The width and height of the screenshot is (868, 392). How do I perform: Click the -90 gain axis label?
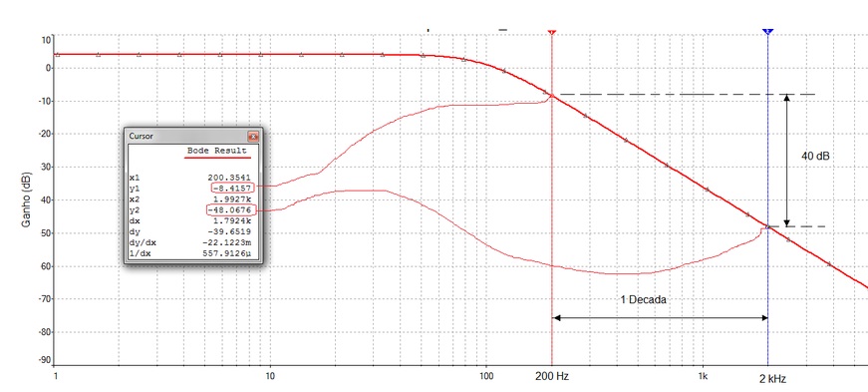[x=44, y=360]
